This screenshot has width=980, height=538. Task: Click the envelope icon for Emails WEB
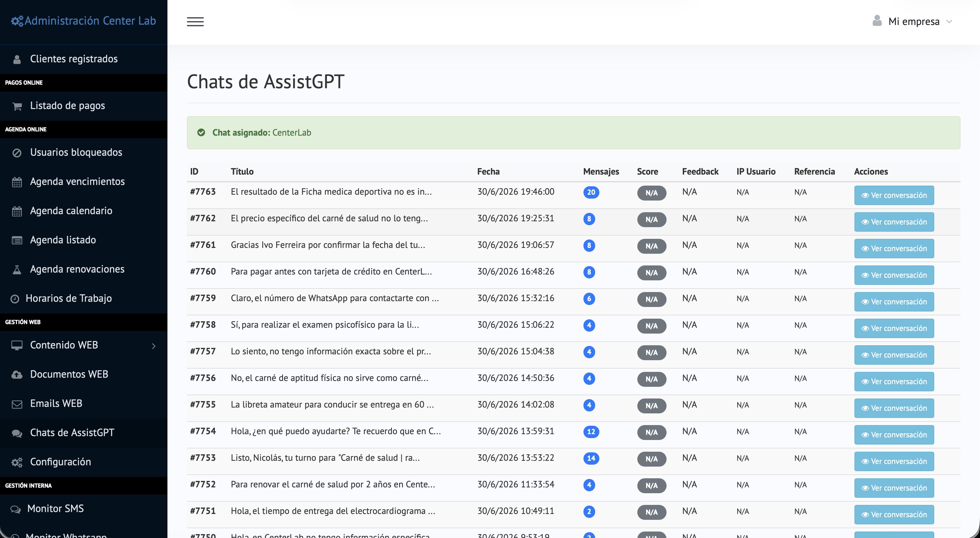(x=17, y=404)
